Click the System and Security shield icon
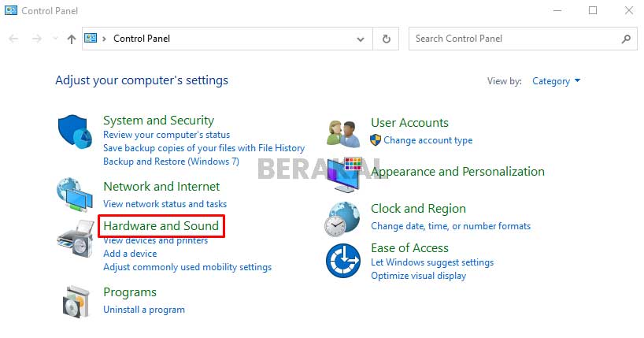 click(x=75, y=131)
